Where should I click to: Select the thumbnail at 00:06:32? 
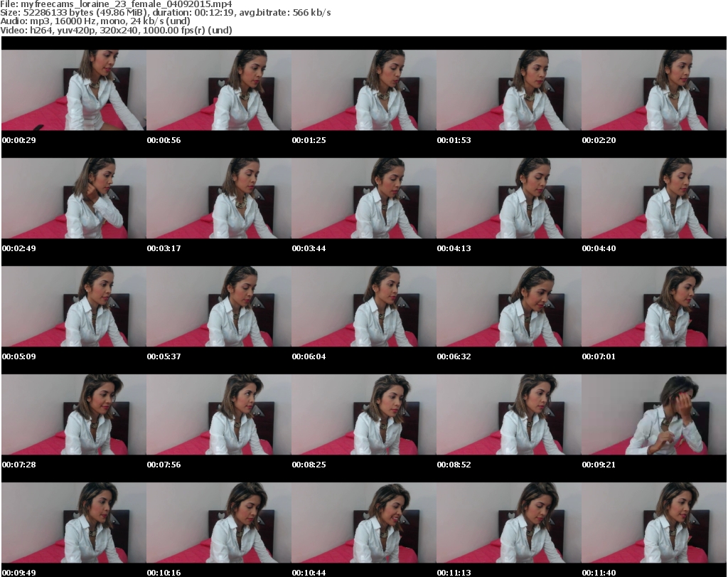click(x=509, y=307)
